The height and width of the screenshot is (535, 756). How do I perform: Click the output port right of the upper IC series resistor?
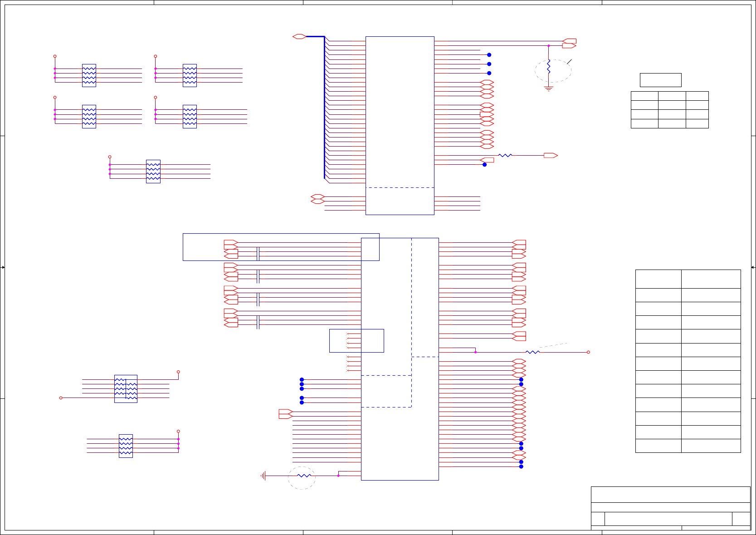point(551,155)
